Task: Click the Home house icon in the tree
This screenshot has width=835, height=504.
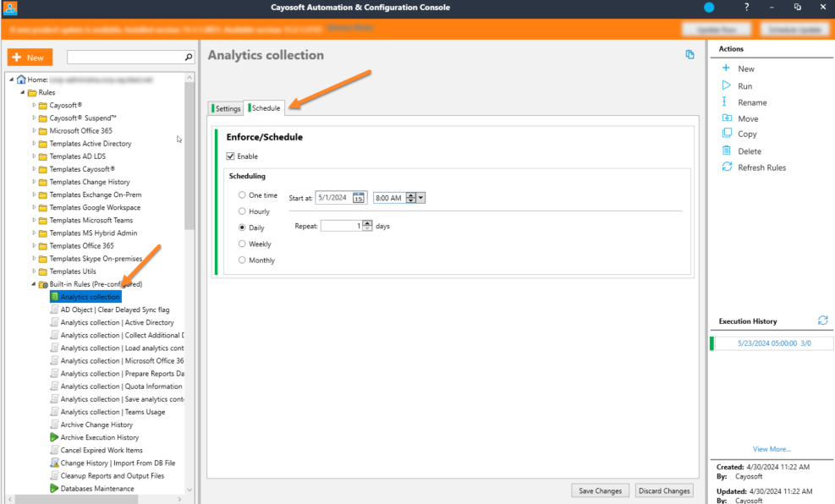Action: click(x=21, y=79)
